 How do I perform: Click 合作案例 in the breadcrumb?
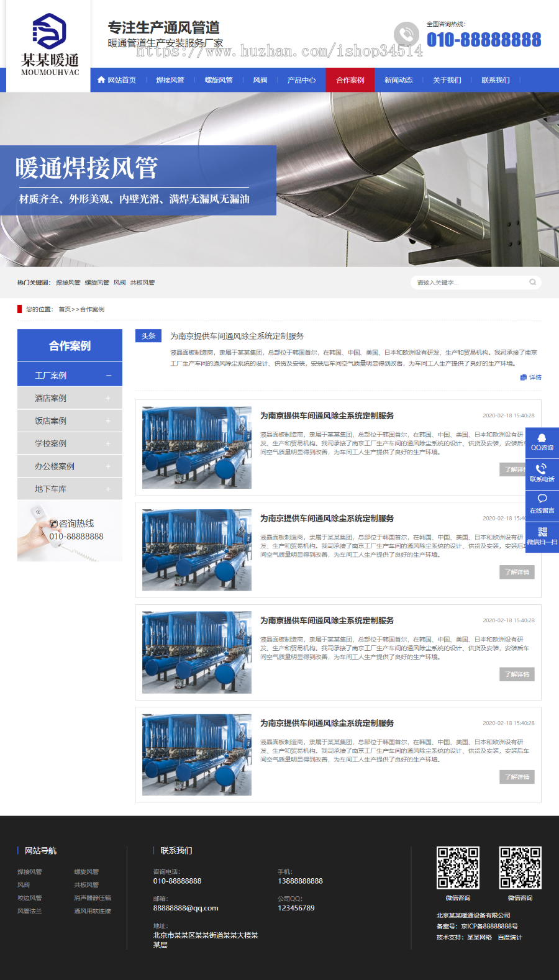[92, 309]
